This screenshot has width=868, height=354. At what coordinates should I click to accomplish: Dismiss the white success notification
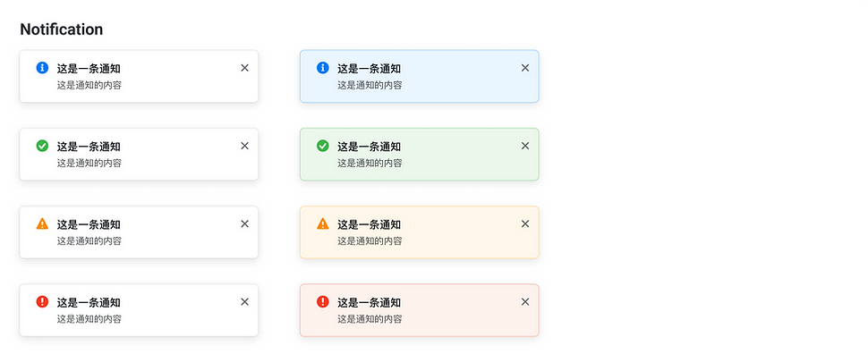[244, 146]
